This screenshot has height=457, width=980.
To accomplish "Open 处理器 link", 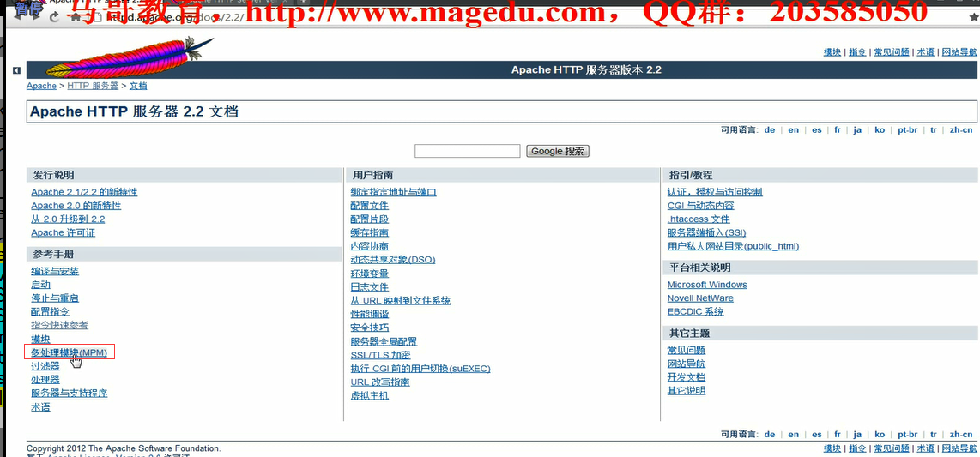I will click(x=45, y=380).
